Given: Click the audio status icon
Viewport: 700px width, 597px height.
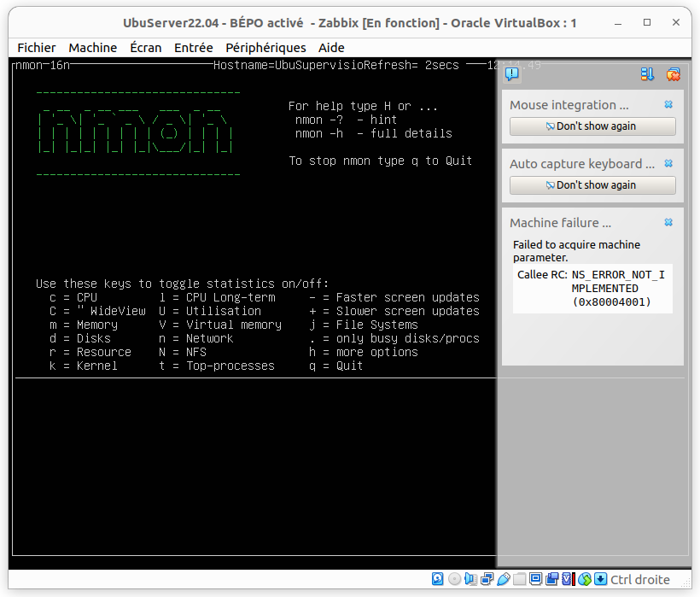Looking at the screenshot, I should point(470,579).
